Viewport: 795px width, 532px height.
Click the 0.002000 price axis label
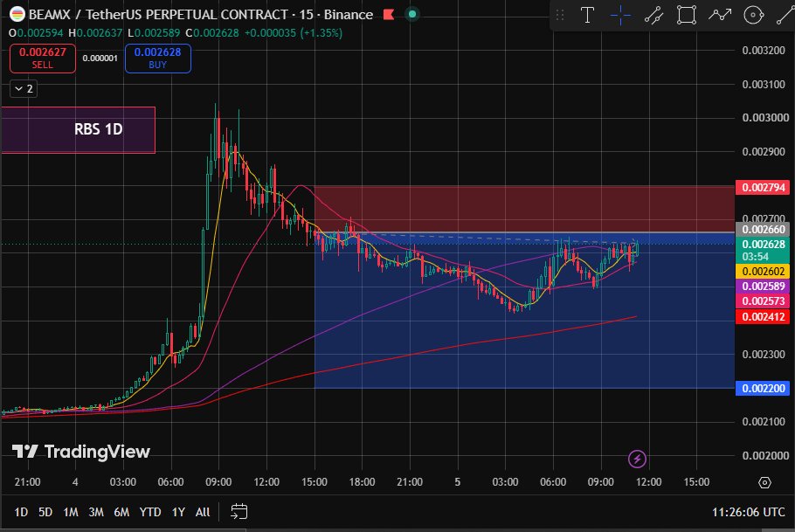(765, 455)
